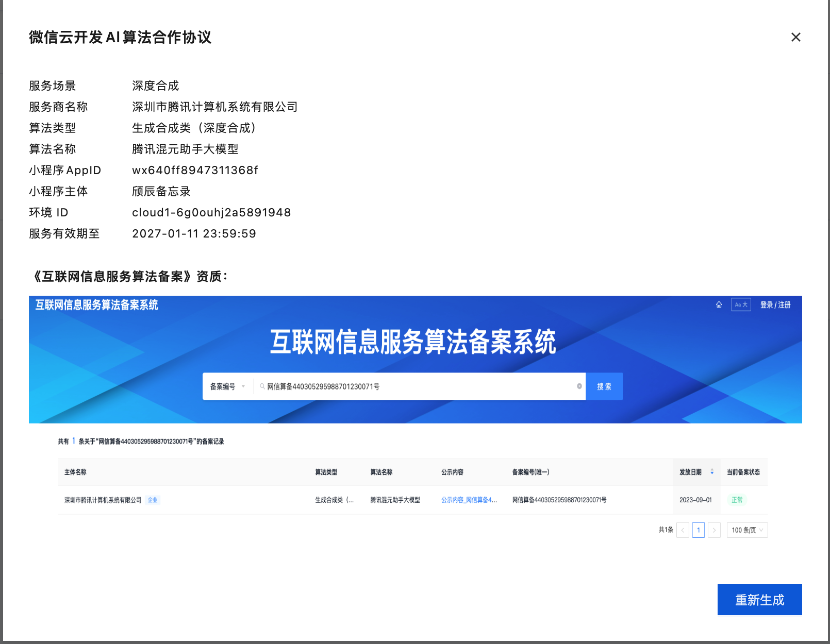The width and height of the screenshot is (830, 644).
Task: Click the 算法类型 column header
Action: coord(326,472)
